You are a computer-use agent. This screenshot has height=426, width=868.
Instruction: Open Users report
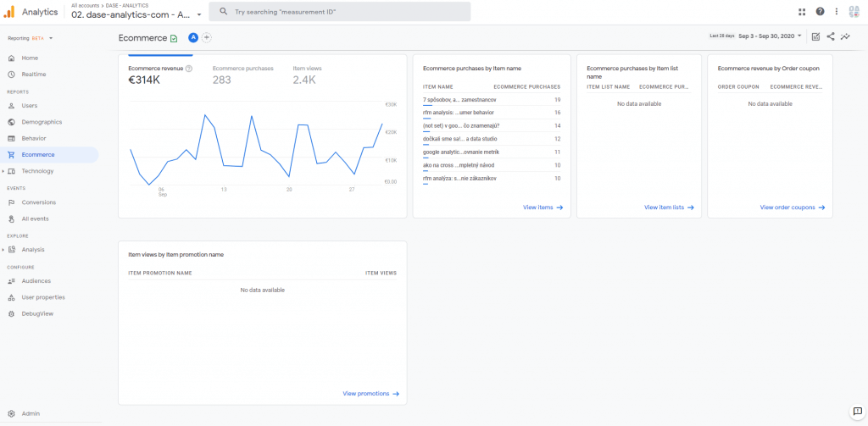[30, 106]
